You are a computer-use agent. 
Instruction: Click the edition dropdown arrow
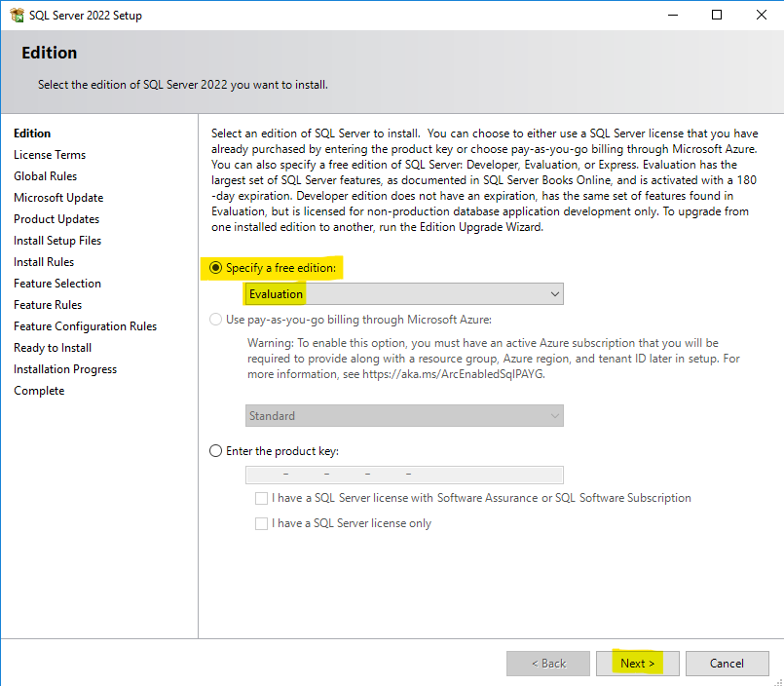click(x=555, y=293)
